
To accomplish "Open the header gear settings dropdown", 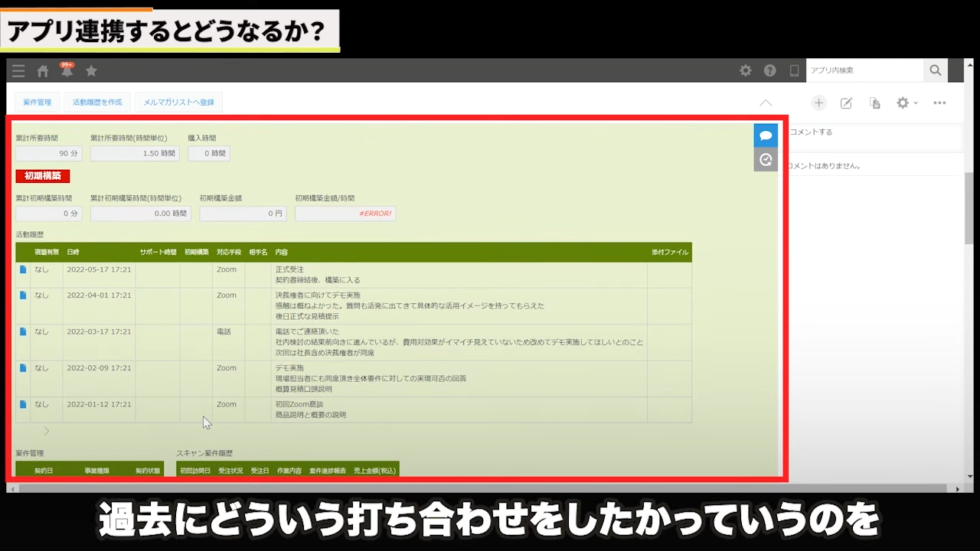I will [745, 70].
